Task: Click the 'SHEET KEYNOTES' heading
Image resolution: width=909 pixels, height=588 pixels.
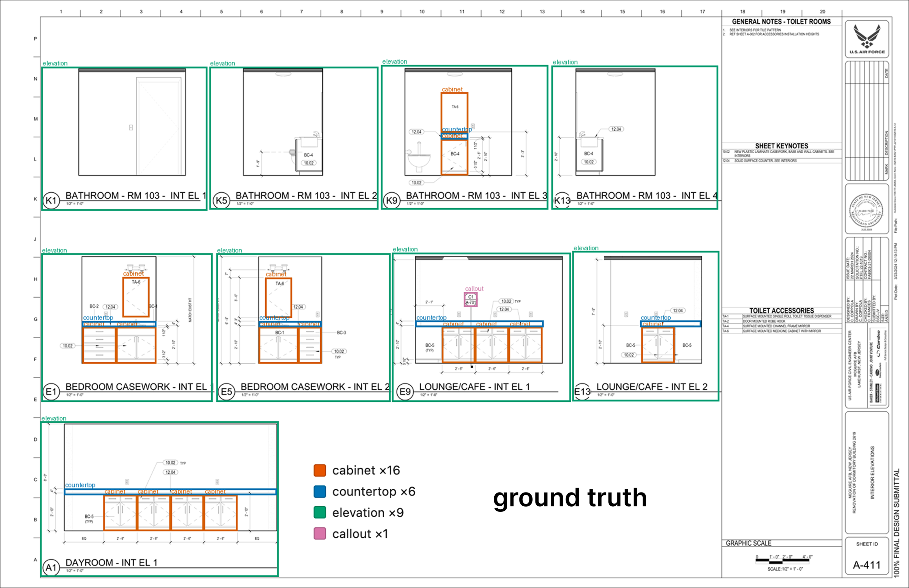Action: point(782,146)
